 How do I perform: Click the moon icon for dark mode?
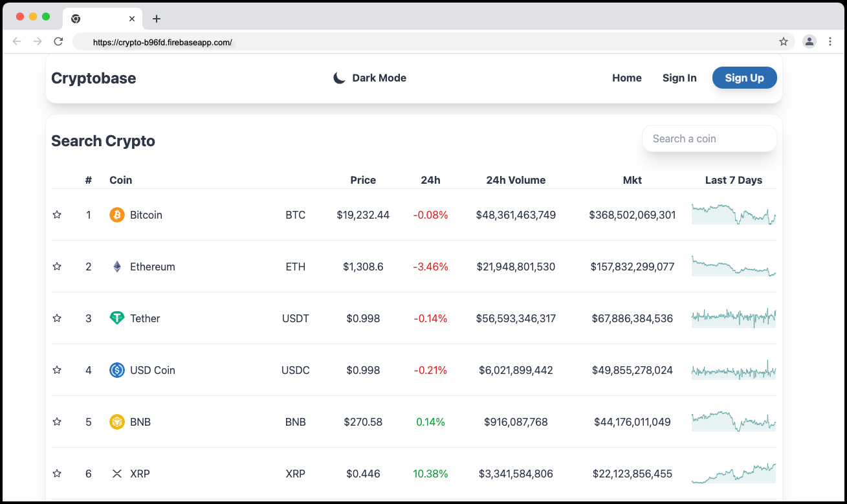pyautogui.click(x=339, y=78)
